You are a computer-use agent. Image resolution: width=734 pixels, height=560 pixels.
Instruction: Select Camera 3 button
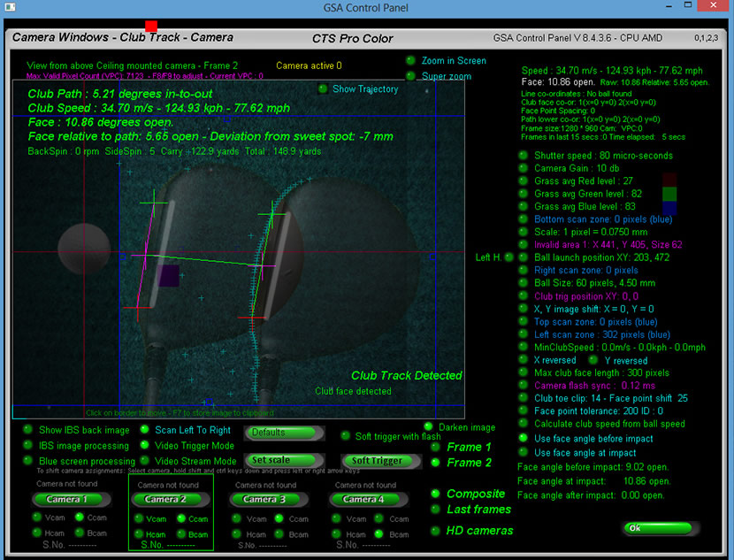268,499
